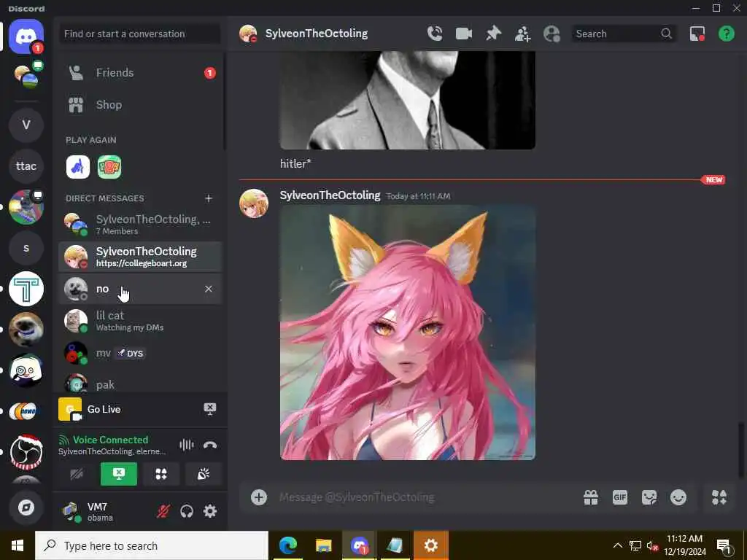Open the s server
Viewport: 747px width, 560px height.
[26, 248]
